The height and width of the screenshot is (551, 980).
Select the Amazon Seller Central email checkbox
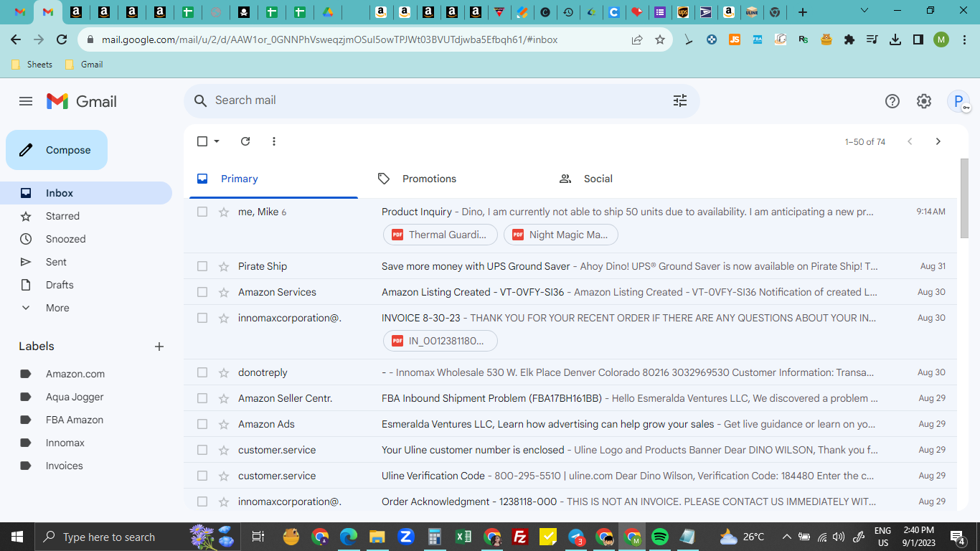point(202,398)
